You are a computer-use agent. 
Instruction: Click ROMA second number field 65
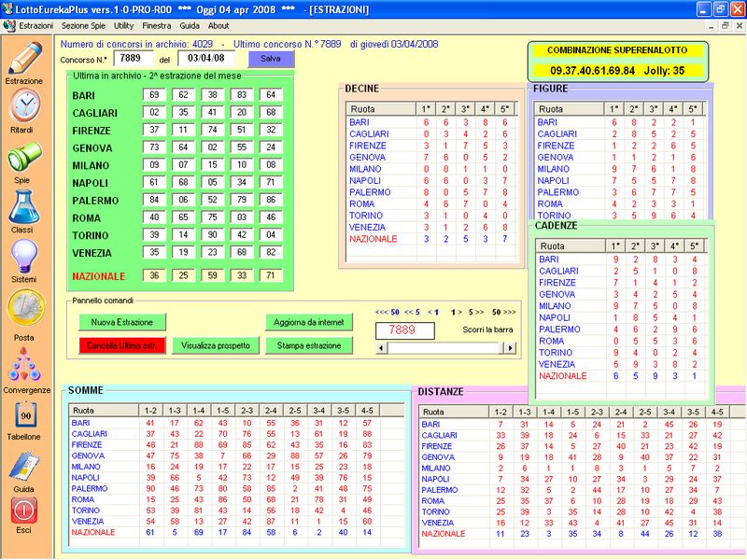(183, 217)
